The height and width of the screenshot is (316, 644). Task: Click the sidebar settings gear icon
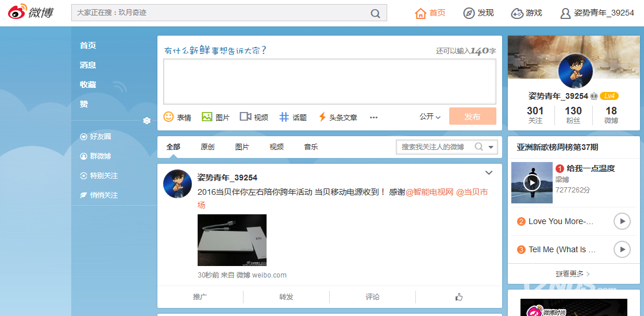click(146, 121)
